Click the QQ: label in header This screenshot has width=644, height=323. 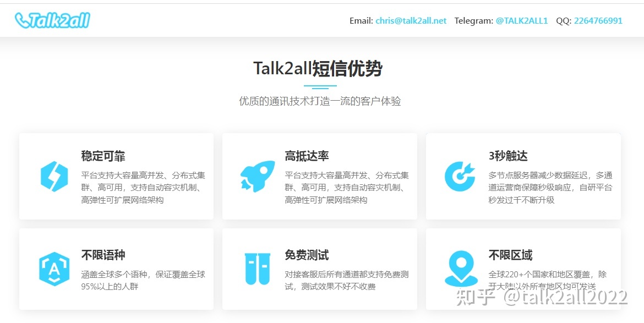click(x=564, y=20)
